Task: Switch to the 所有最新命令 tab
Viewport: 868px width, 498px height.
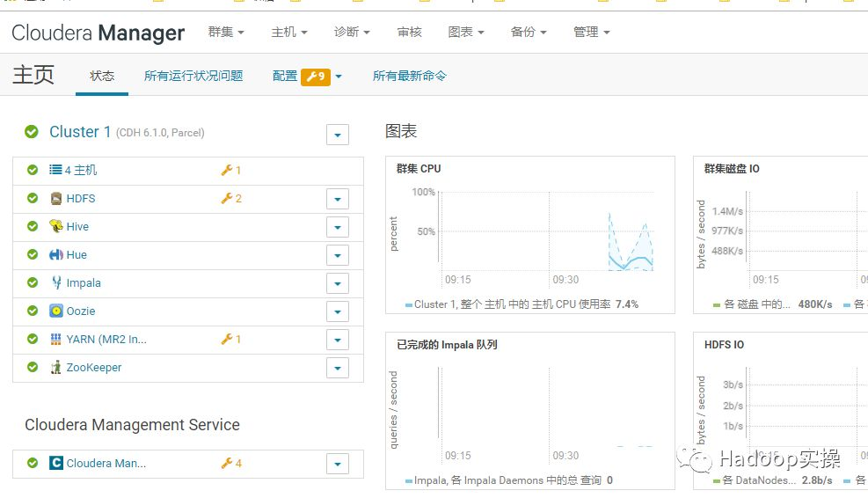Action: tap(410, 76)
